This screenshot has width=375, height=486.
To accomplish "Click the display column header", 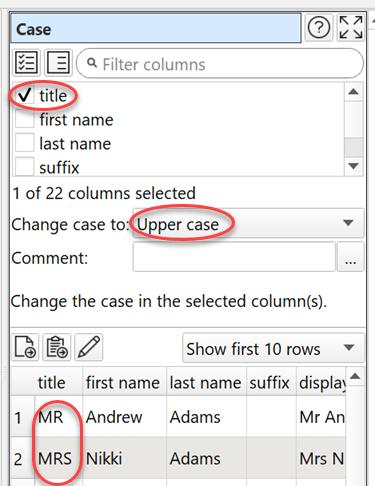I will (321, 382).
